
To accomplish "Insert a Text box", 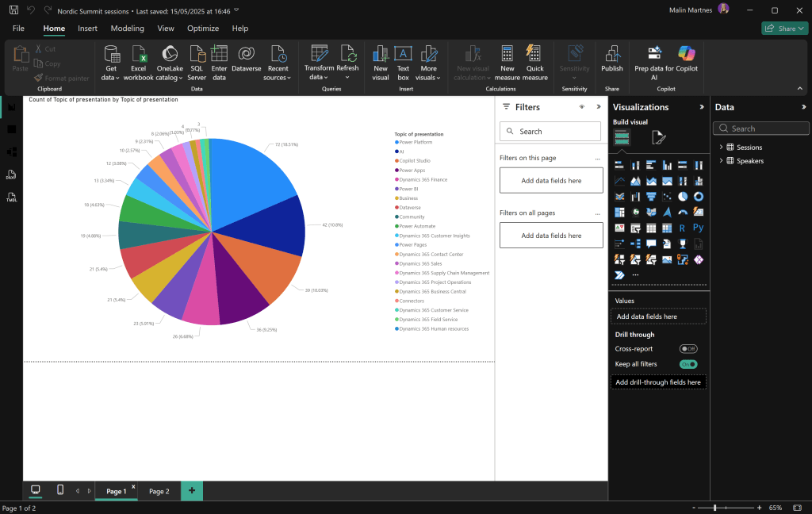I will point(403,54).
